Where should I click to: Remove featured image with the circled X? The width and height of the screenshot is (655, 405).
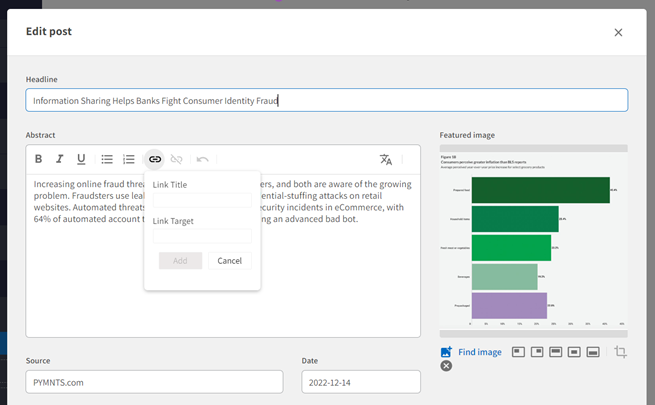(446, 366)
